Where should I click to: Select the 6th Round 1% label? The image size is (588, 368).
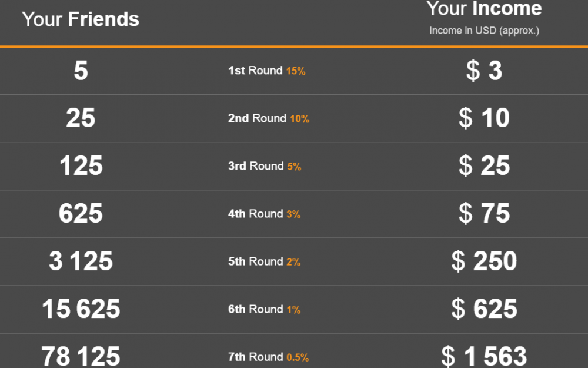[264, 309]
